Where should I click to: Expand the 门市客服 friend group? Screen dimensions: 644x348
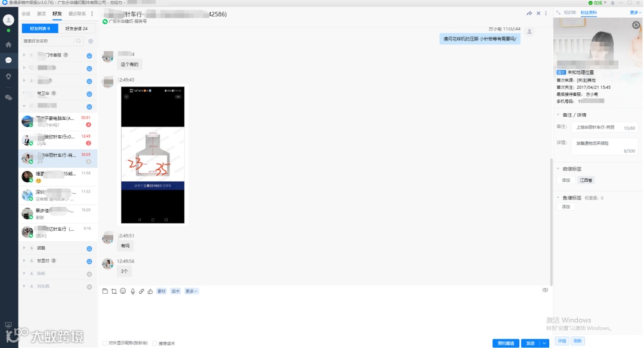pos(24,55)
